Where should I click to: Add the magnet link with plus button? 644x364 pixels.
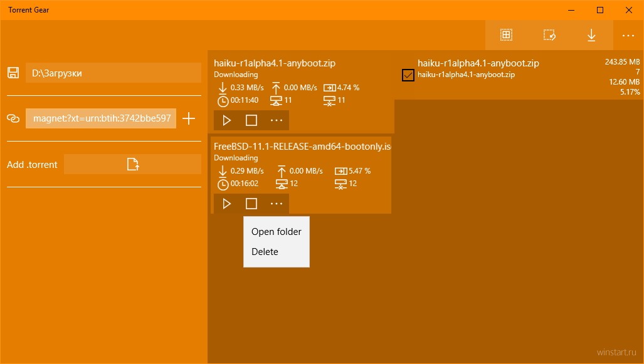tap(189, 118)
